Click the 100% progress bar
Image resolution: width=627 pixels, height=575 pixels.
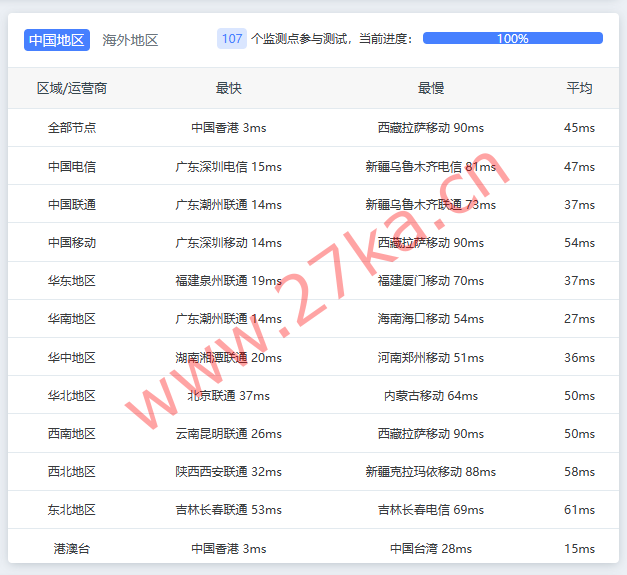click(x=513, y=38)
